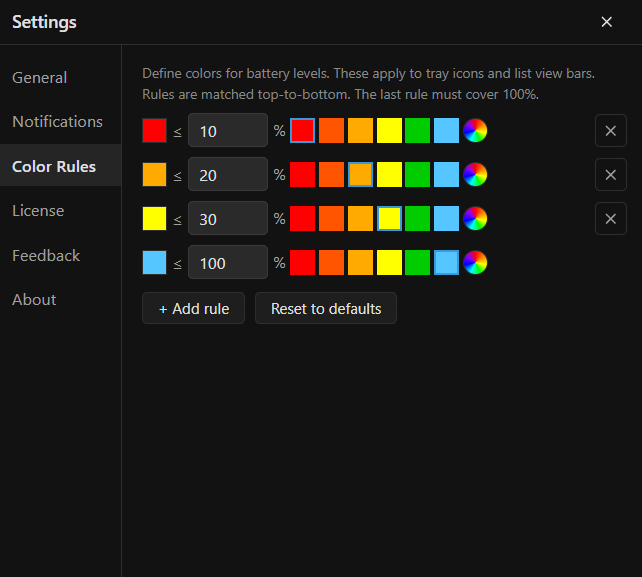642x577 pixels.
Task: Pick green swatch in the 100% rule
Action: coord(418,262)
